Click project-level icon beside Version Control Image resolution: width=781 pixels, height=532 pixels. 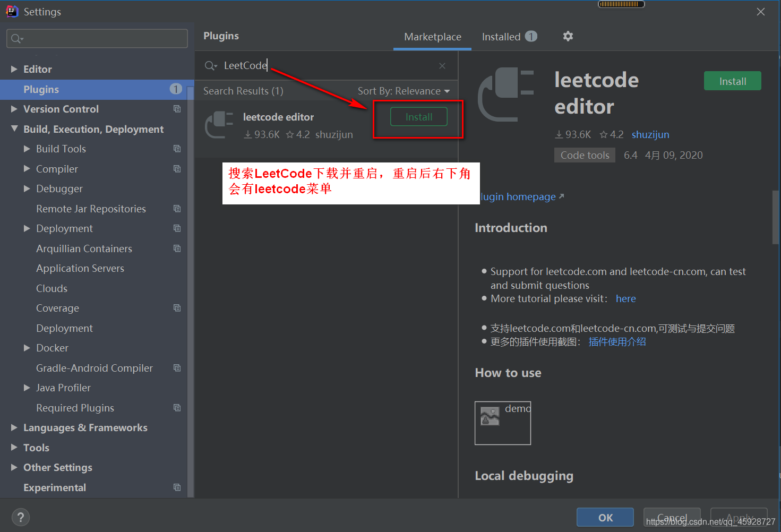click(177, 109)
